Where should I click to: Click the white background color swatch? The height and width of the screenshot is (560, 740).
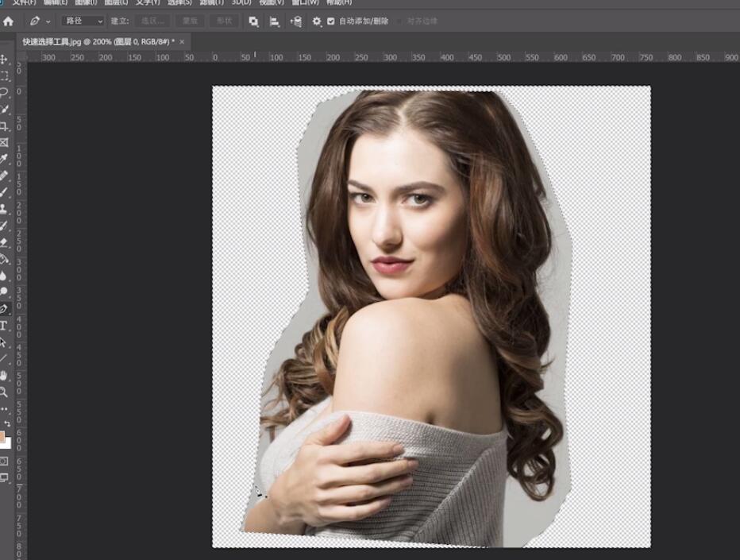click(x=8, y=444)
